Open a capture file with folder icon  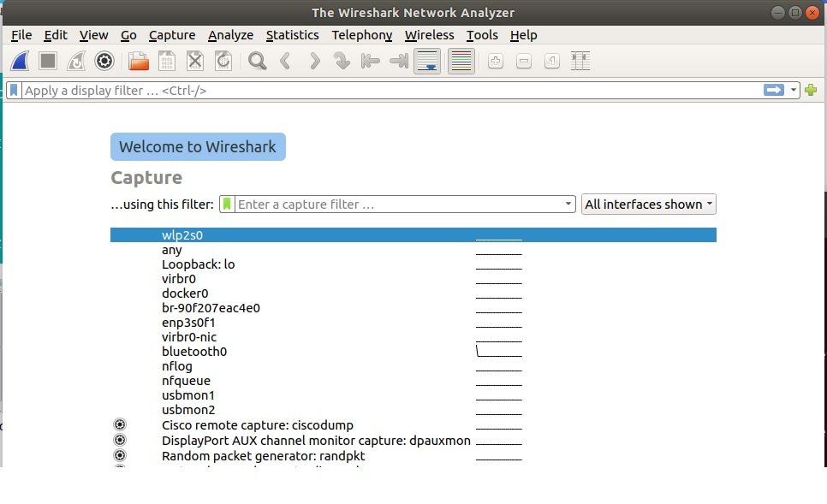click(x=138, y=61)
